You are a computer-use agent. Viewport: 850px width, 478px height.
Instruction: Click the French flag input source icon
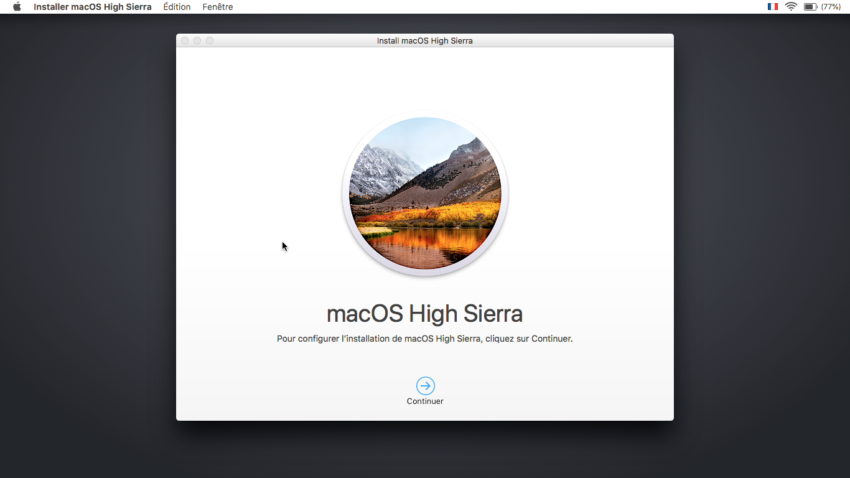[772, 7]
